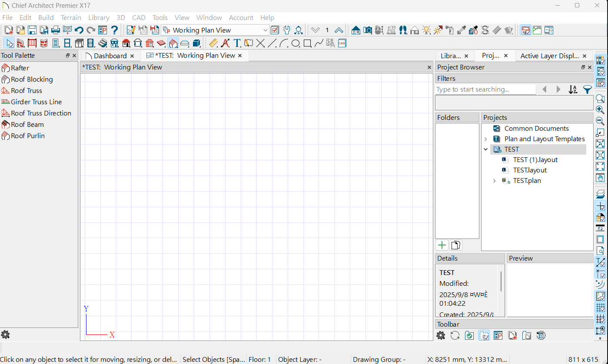Create a new plan with the New Plan icon
The height and width of the screenshot is (364, 608).
point(9,30)
